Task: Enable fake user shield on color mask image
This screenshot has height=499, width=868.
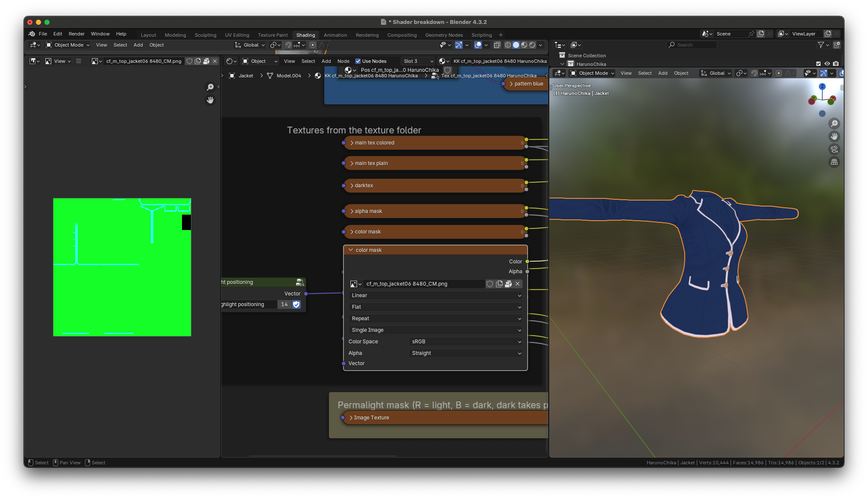Action: pyautogui.click(x=490, y=284)
